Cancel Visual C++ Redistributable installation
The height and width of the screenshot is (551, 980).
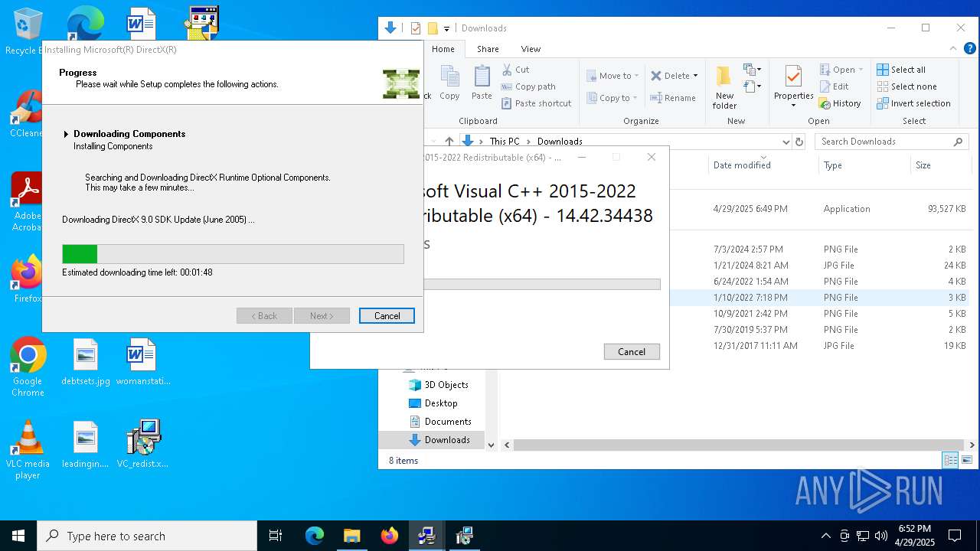(632, 352)
